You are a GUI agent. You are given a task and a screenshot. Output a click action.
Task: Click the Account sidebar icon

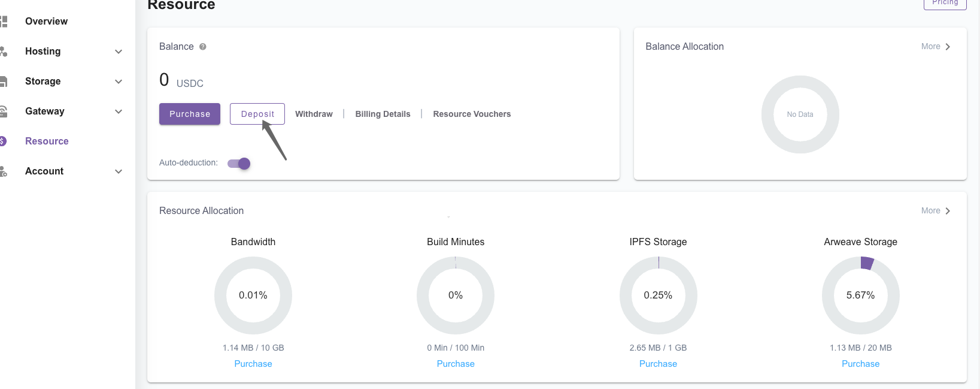click(3, 171)
